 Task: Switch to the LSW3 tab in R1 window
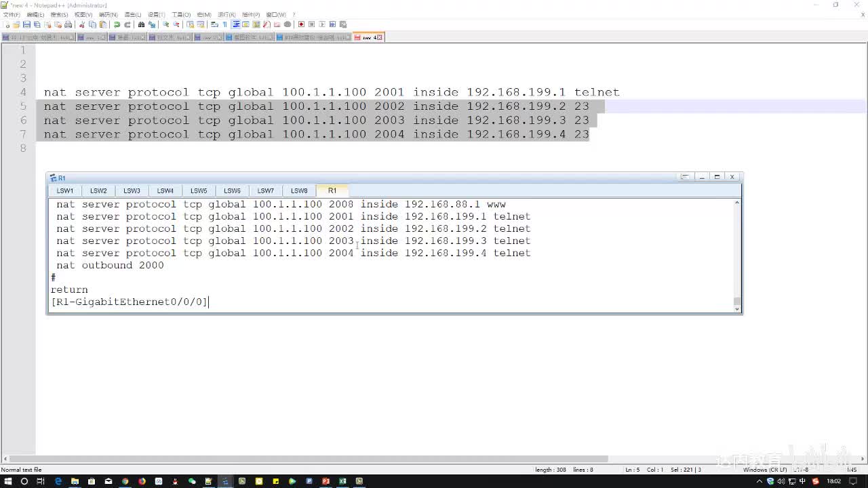[x=132, y=190]
